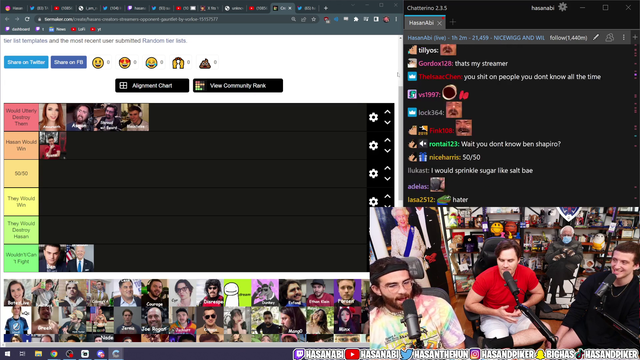The width and height of the screenshot is (640, 360).
Task: Select the Joe Rogan thumbnail image
Action: (154, 320)
